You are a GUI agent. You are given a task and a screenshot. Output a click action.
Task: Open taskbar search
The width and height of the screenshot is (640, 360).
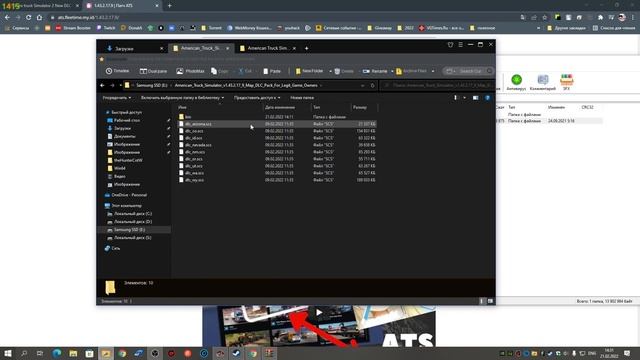pos(24,353)
